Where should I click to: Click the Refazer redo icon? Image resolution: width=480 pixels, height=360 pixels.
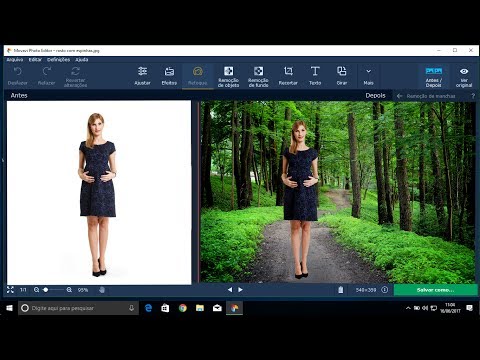click(47, 71)
